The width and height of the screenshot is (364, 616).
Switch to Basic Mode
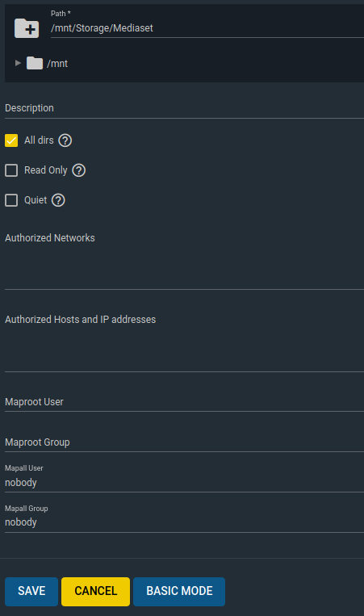(179, 591)
